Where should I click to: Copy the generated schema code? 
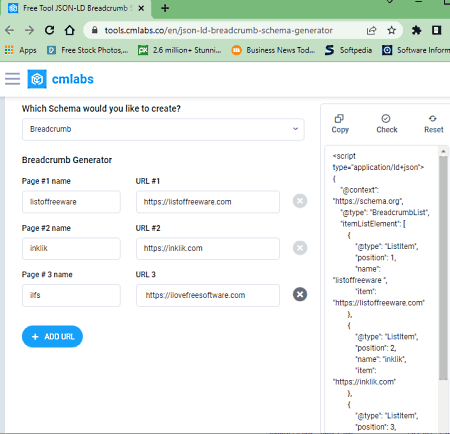(340, 124)
